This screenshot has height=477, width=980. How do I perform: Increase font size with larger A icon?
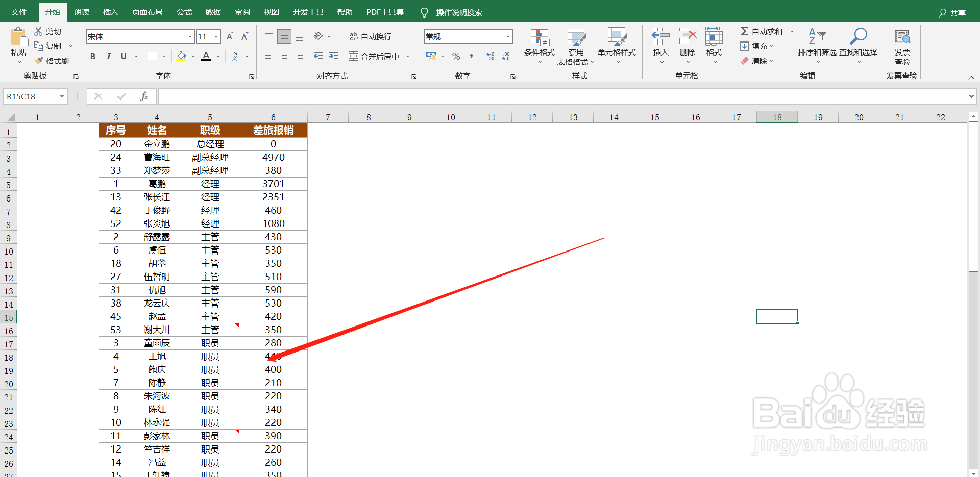(230, 36)
